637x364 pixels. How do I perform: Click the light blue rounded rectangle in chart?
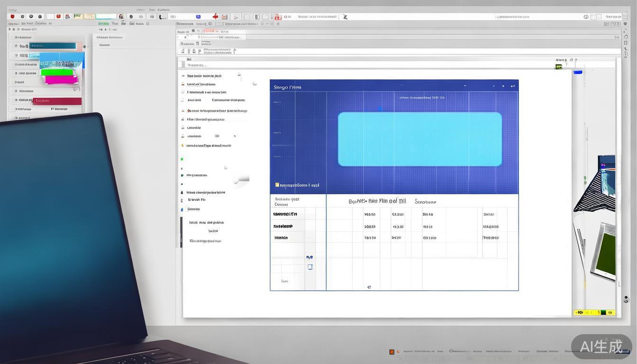pyautogui.click(x=419, y=139)
